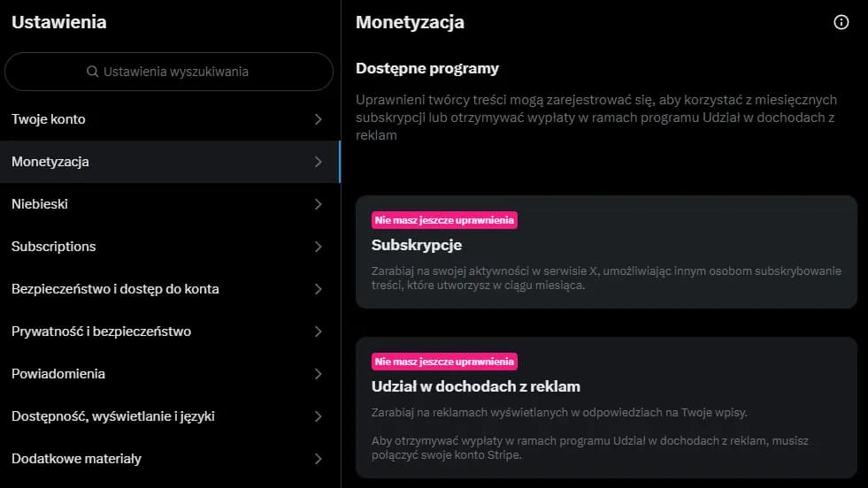Expand chevron next to Twoje konto
This screenshot has height=488, width=868.
pyautogui.click(x=319, y=119)
